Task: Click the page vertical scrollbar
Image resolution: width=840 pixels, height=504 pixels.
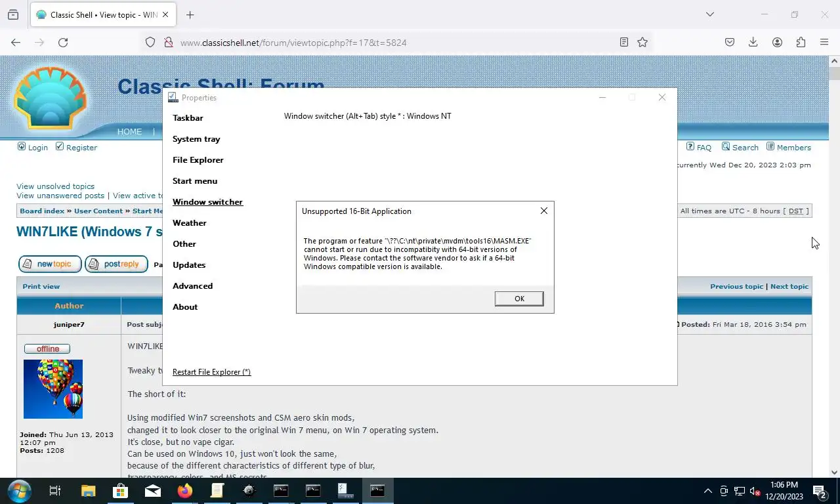Action: pos(834,266)
